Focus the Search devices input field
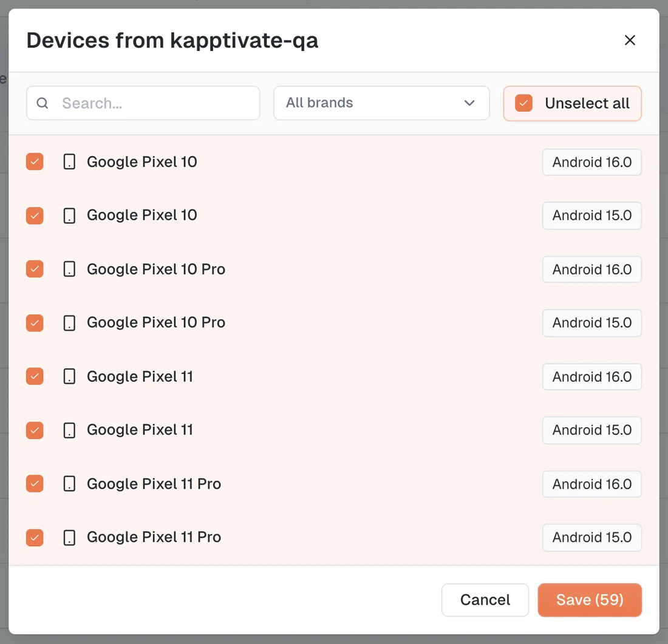 point(143,103)
